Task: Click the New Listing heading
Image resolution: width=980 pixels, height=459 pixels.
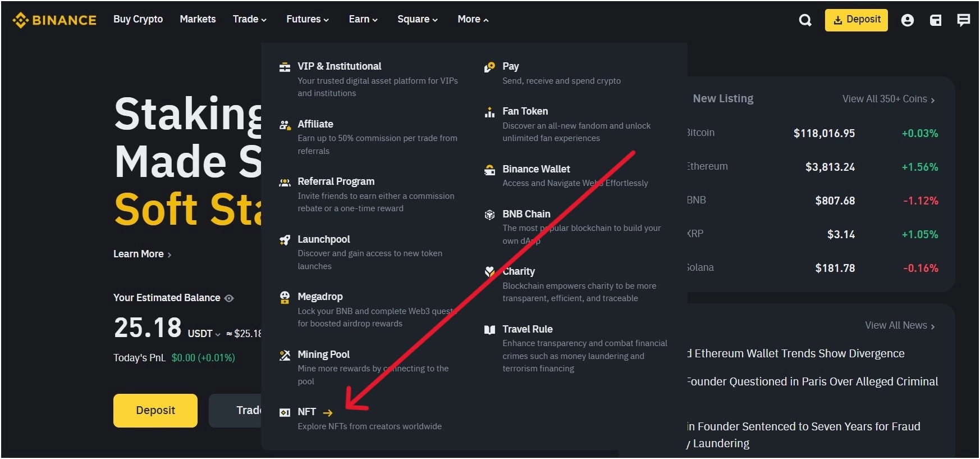Action: click(723, 98)
